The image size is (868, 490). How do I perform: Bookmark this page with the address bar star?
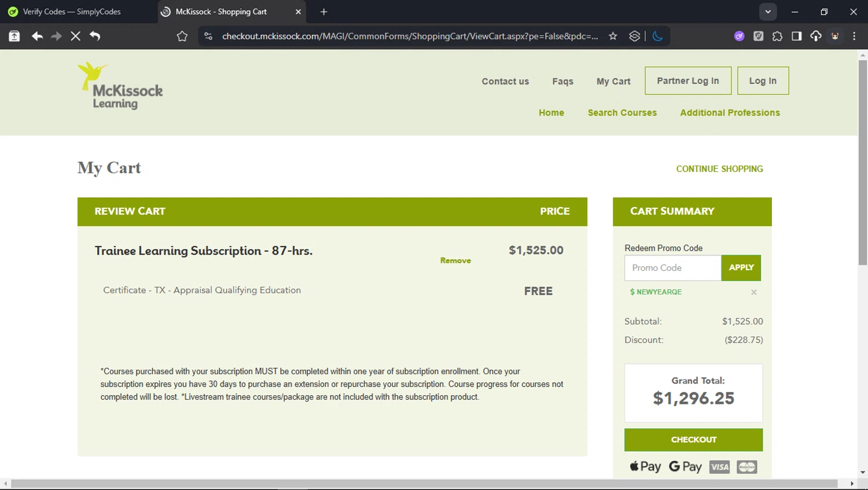613,36
